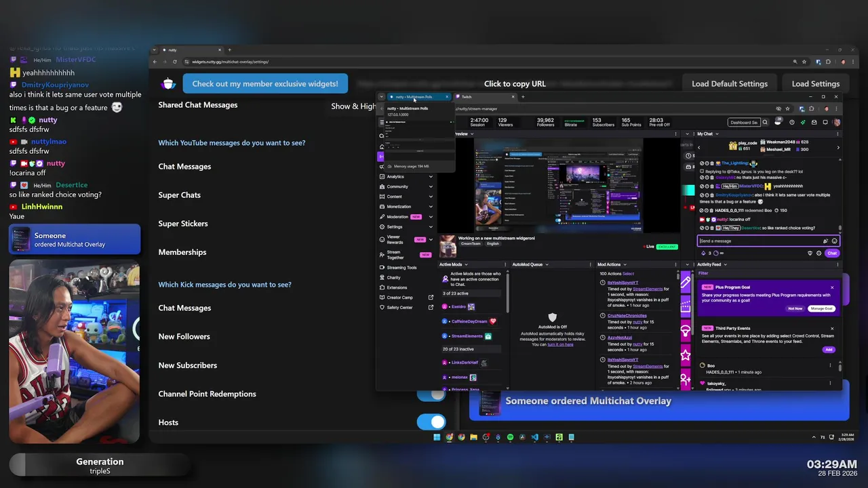Viewport: 868px width, 488px height.
Task: Reload the nutty widgets page
Action: tap(175, 62)
